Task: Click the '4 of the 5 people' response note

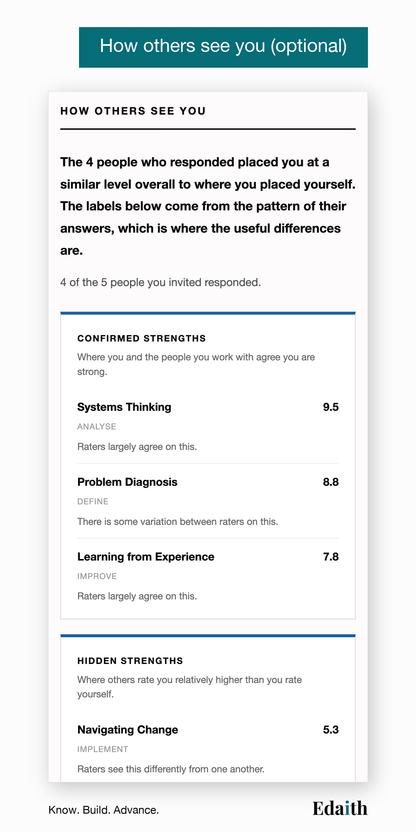Action: [x=161, y=283]
